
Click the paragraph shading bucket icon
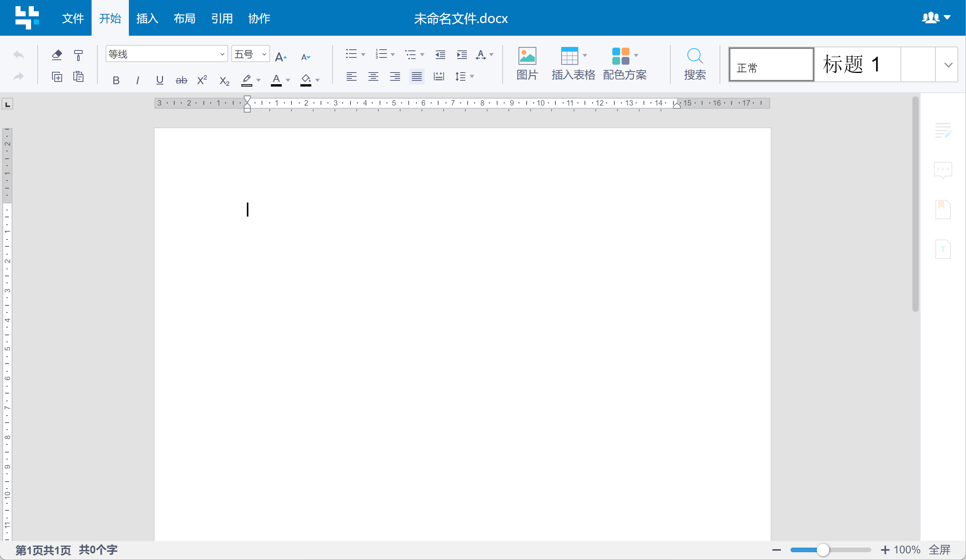[x=306, y=80]
